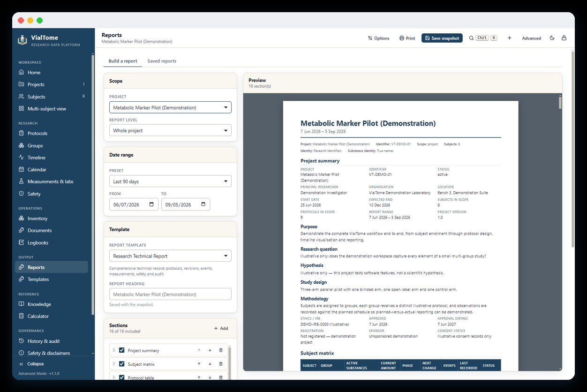Navigate to Groups

tap(52, 146)
